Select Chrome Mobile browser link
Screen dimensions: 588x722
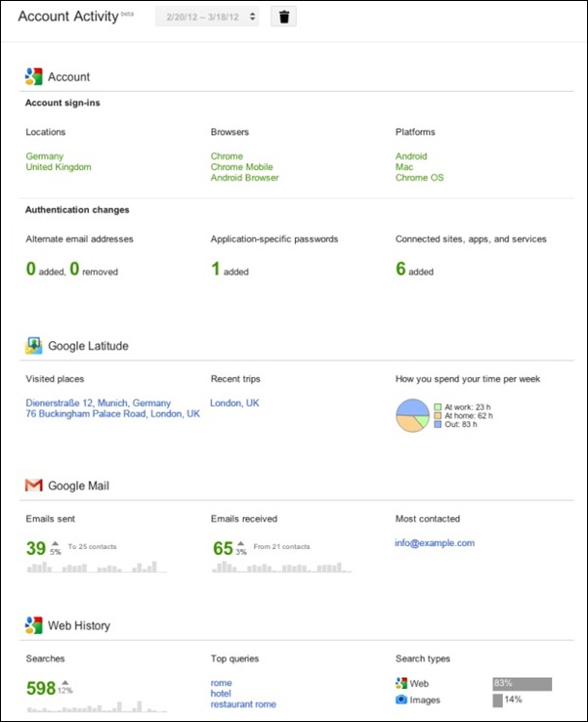pyautogui.click(x=242, y=167)
